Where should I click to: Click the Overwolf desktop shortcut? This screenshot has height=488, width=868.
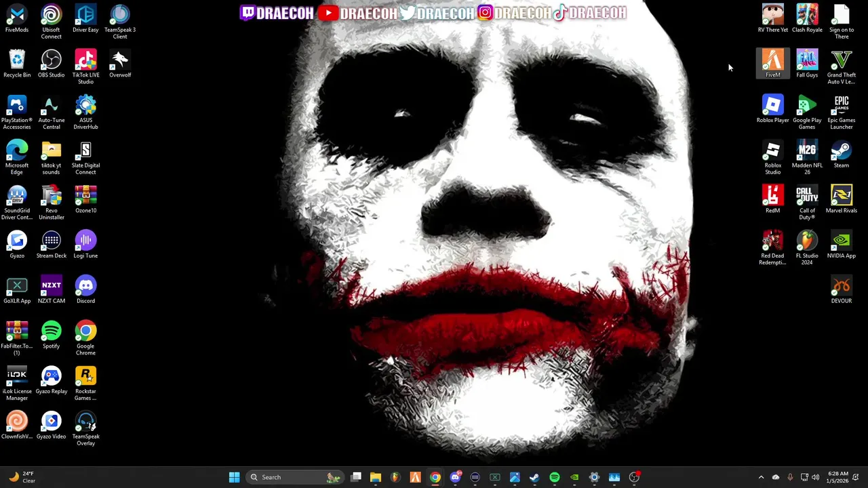[x=120, y=64]
